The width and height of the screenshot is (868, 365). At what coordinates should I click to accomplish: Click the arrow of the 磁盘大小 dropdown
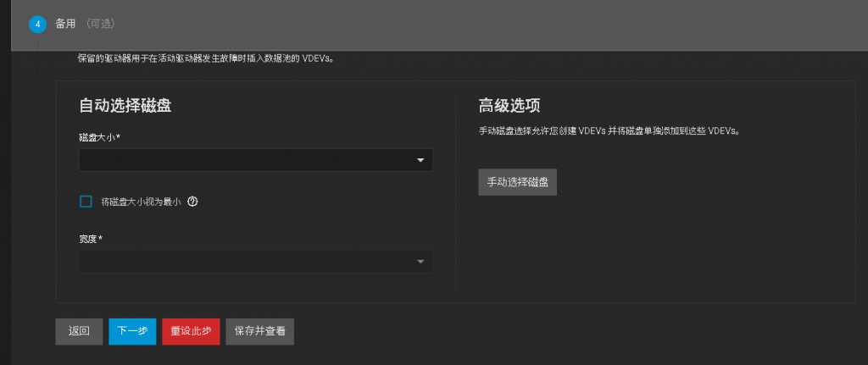pyautogui.click(x=420, y=160)
